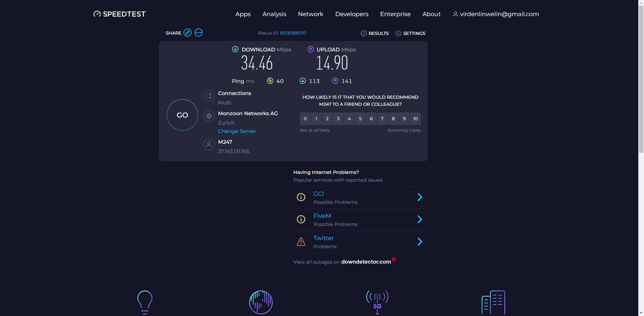
Task: Expand the Twitter outage details chevron
Action: 420,241
